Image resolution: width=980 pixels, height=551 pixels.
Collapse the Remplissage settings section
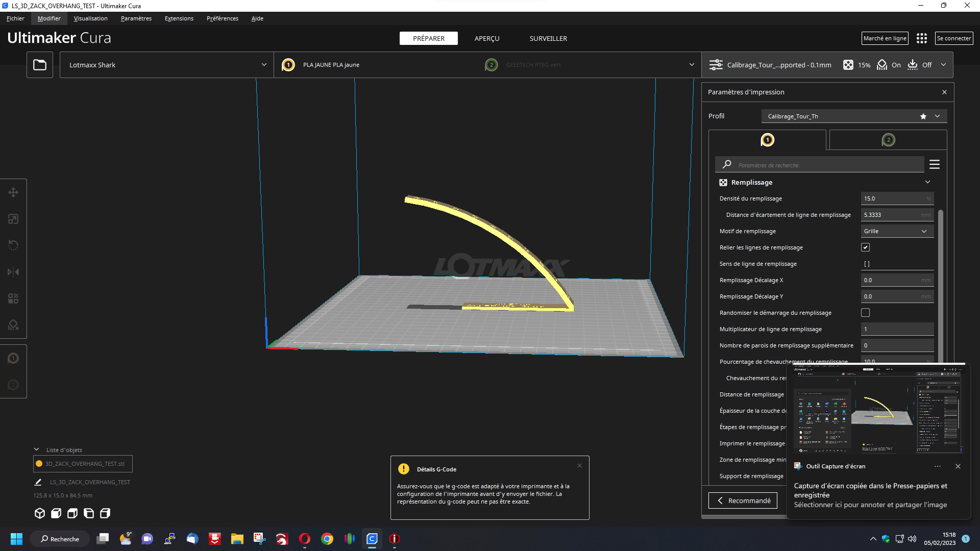tap(927, 182)
